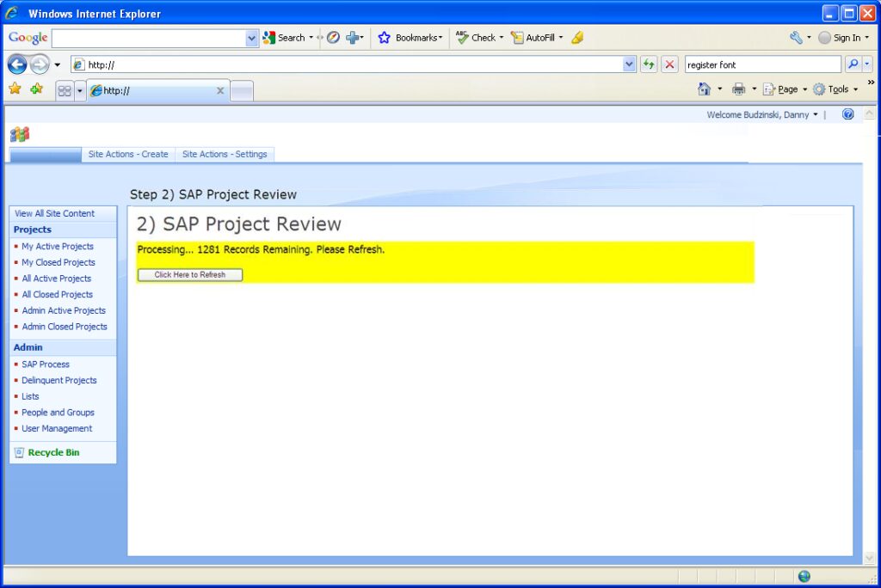Click the yellow Add Favorites star icon
This screenshot has height=588, width=881.
click(x=15, y=89)
